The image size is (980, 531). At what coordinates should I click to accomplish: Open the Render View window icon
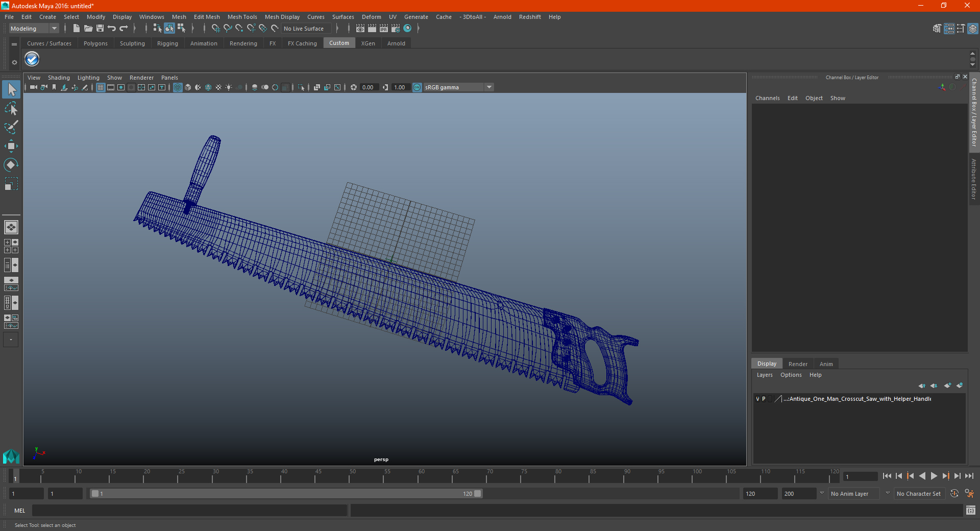[360, 29]
